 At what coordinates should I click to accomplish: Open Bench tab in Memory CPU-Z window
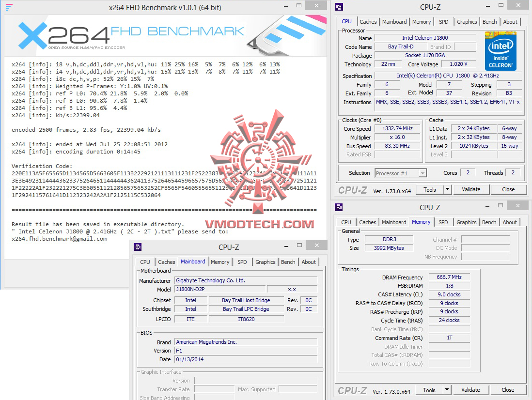489,222
